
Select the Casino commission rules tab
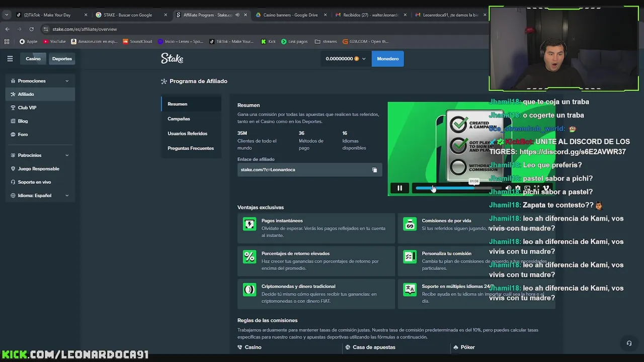[250, 347]
